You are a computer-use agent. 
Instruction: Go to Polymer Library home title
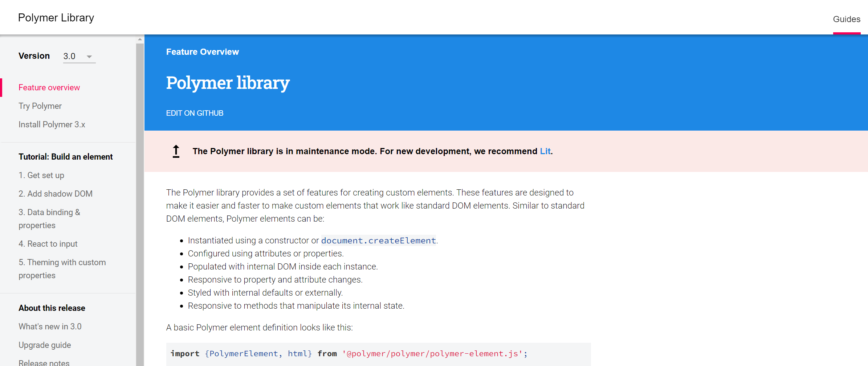tap(56, 17)
